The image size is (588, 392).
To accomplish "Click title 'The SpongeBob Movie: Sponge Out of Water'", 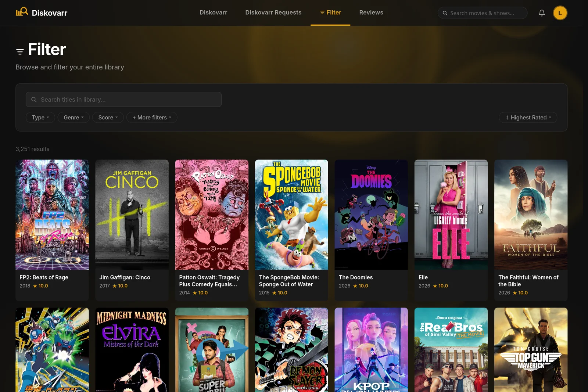I will (x=289, y=281).
